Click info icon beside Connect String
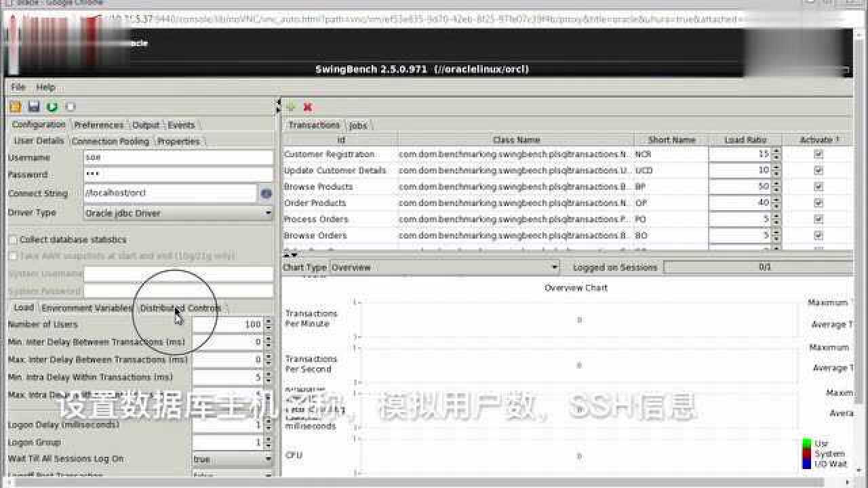 pyautogui.click(x=266, y=193)
